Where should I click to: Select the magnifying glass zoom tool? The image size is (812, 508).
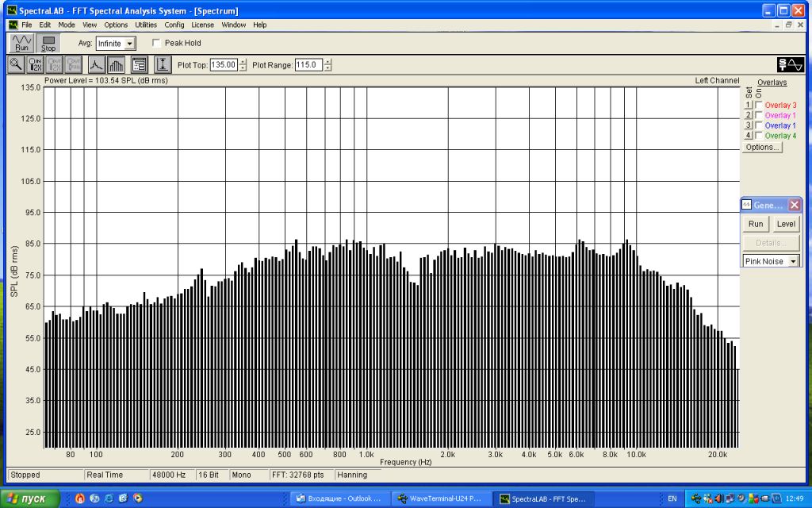click(x=16, y=65)
